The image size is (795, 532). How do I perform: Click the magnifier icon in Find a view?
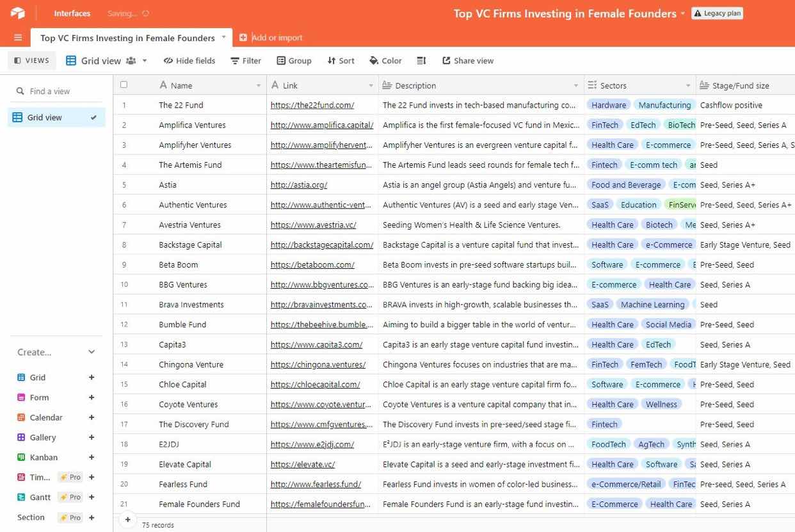pyautogui.click(x=20, y=92)
